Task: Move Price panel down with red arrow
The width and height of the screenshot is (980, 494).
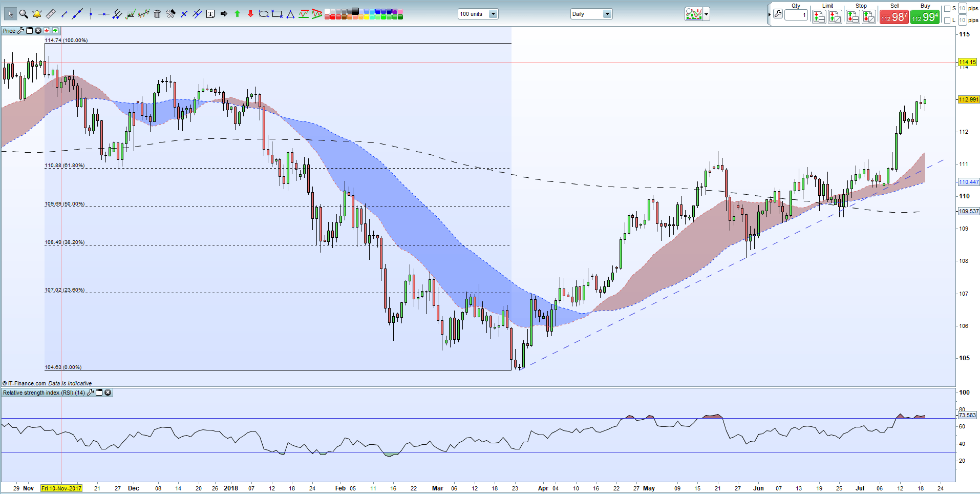Action: coord(47,31)
